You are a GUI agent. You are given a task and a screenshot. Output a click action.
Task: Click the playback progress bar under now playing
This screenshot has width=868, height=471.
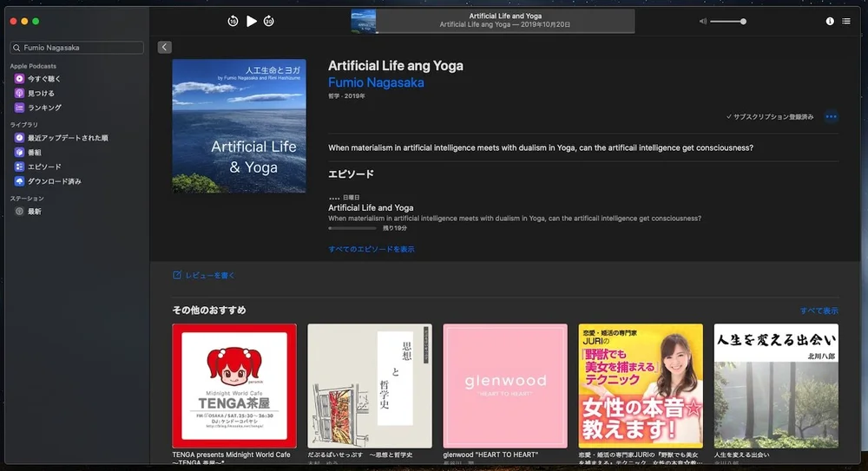[505, 33]
